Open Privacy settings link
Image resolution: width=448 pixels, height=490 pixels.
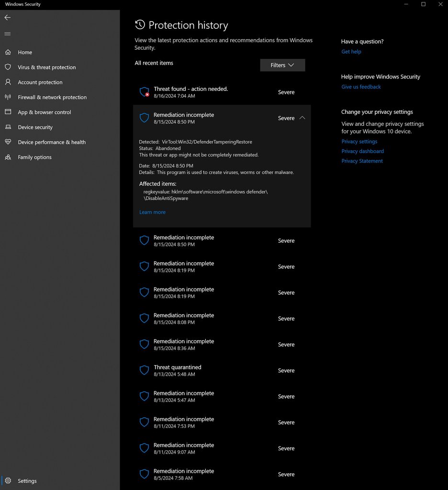point(359,141)
